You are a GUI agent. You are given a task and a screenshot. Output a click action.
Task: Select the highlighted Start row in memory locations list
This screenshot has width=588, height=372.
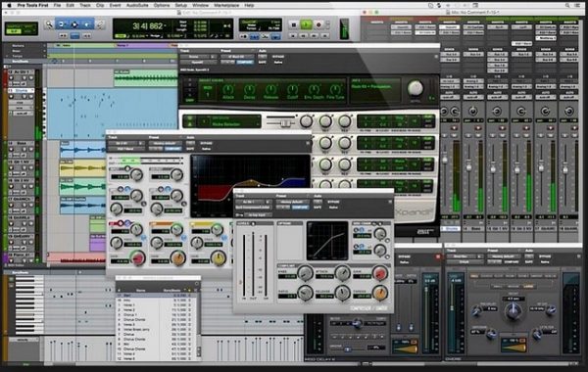pos(157,296)
